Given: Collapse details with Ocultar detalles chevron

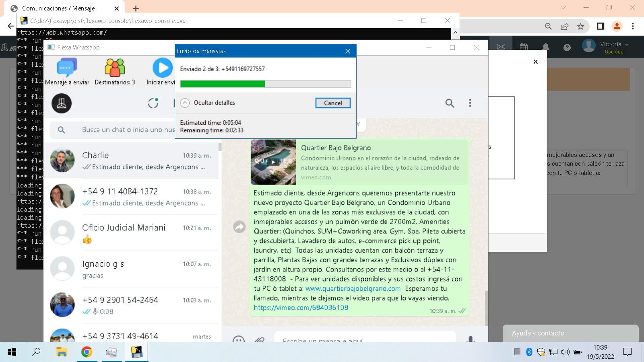Looking at the screenshot, I should (x=185, y=103).
